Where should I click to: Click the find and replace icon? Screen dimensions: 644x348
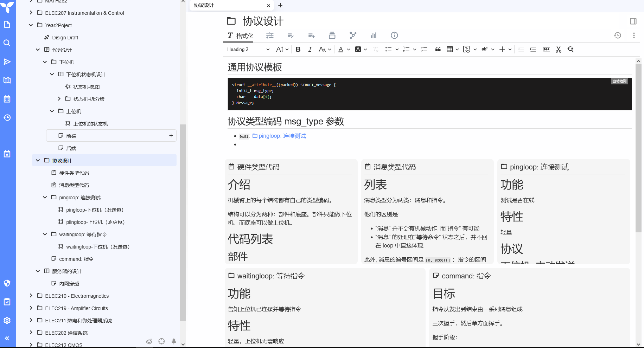coord(570,49)
